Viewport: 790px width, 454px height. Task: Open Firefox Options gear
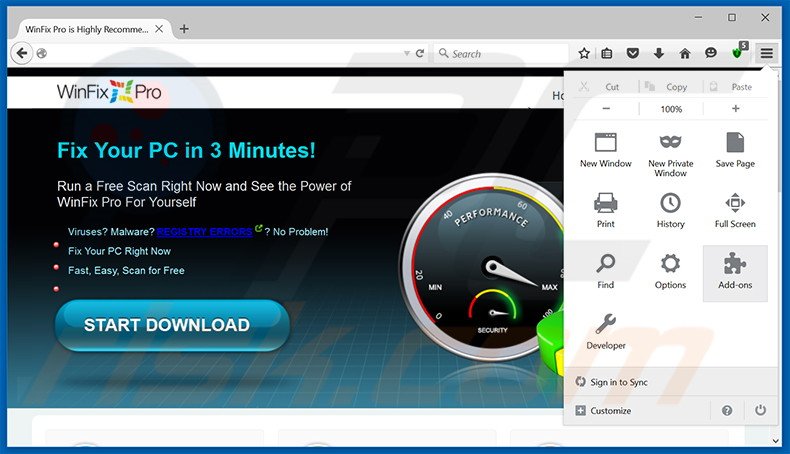click(670, 273)
